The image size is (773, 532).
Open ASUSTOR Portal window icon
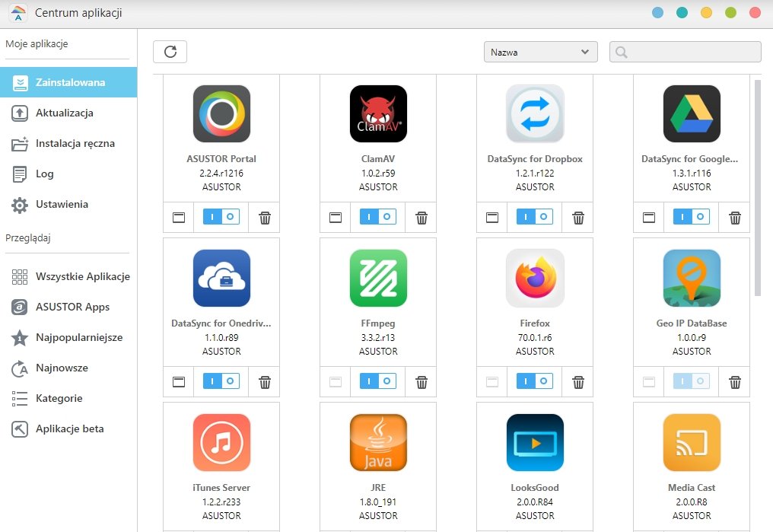point(179,218)
